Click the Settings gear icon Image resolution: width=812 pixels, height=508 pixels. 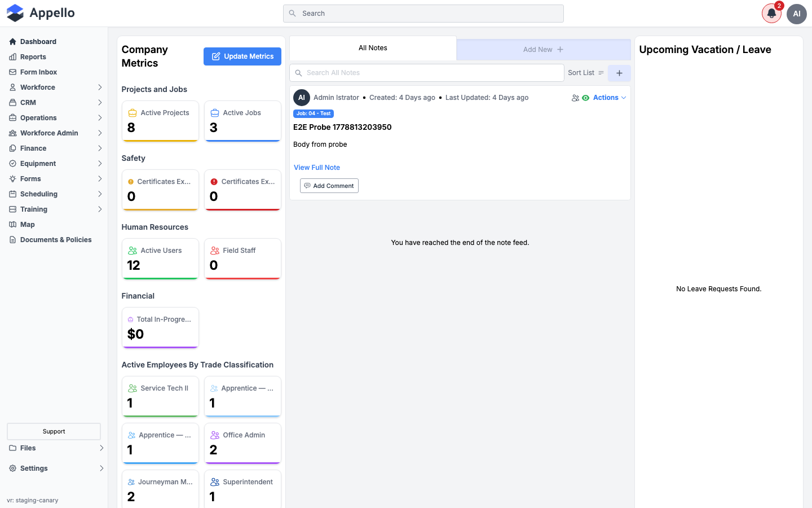(12, 468)
